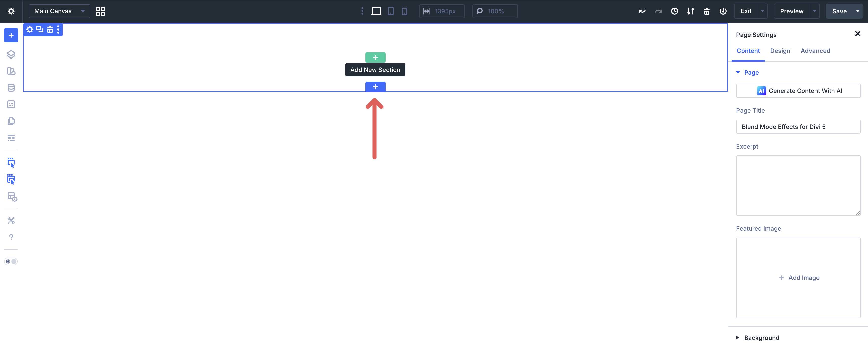Open the Help panel question mark icon

pos(11,237)
